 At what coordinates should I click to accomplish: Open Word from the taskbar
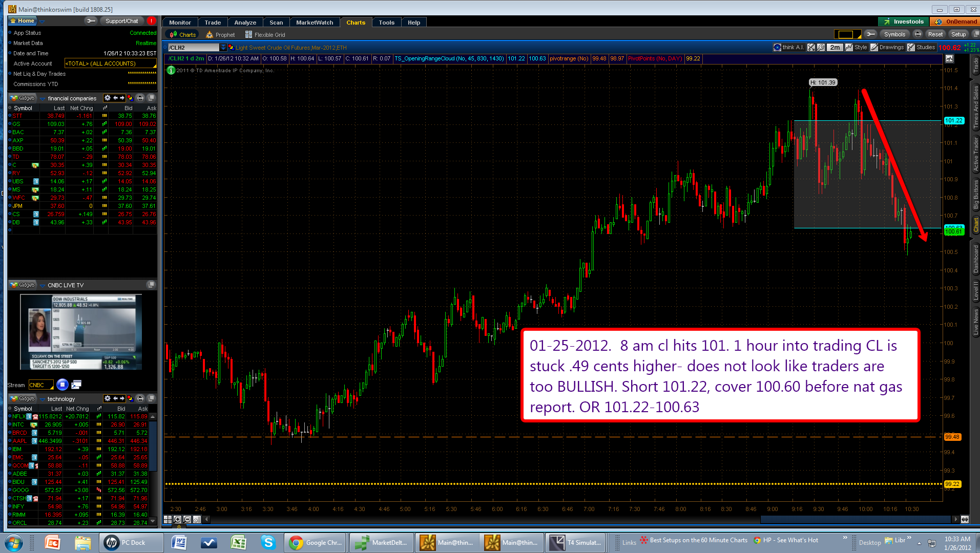[x=179, y=542]
